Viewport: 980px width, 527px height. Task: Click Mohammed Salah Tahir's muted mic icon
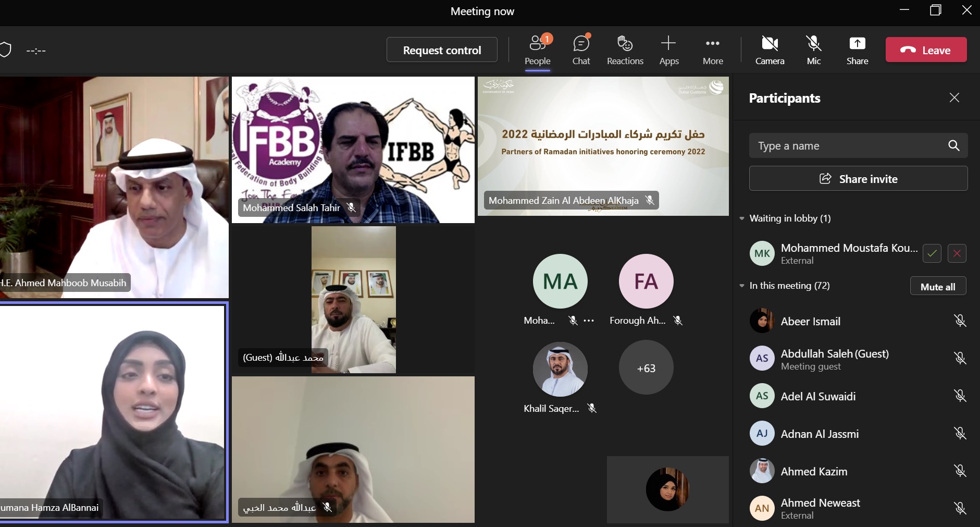(352, 207)
